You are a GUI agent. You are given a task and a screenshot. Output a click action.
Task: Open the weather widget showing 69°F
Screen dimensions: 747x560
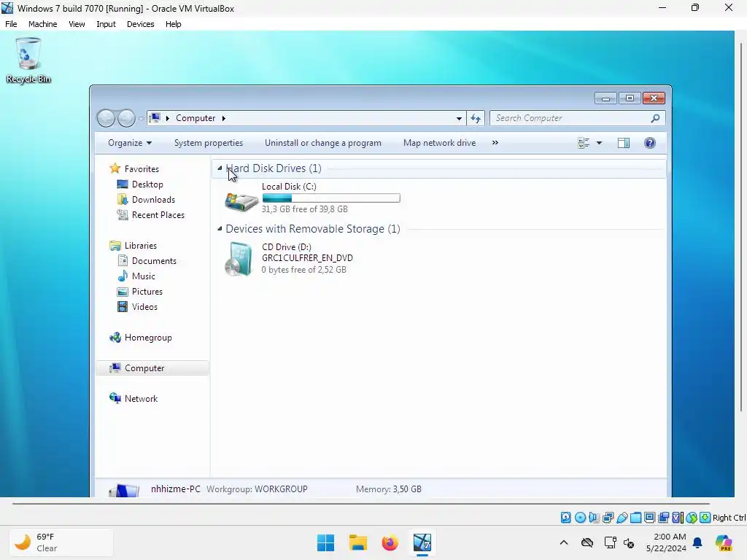click(61, 542)
